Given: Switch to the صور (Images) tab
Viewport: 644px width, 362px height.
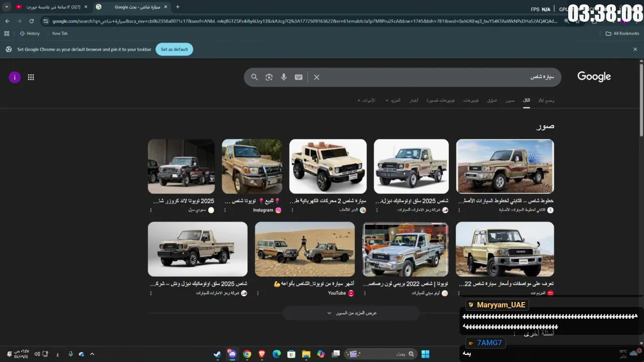Looking at the screenshot, I should tap(510, 101).
